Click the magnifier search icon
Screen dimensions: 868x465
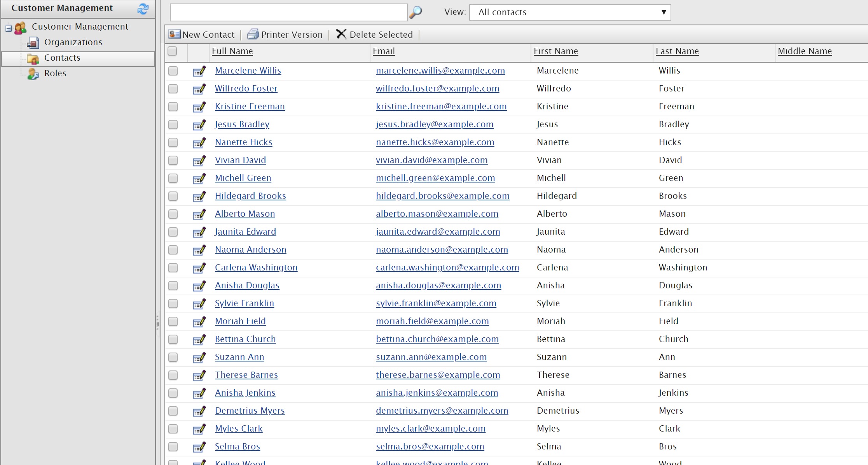point(415,12)
